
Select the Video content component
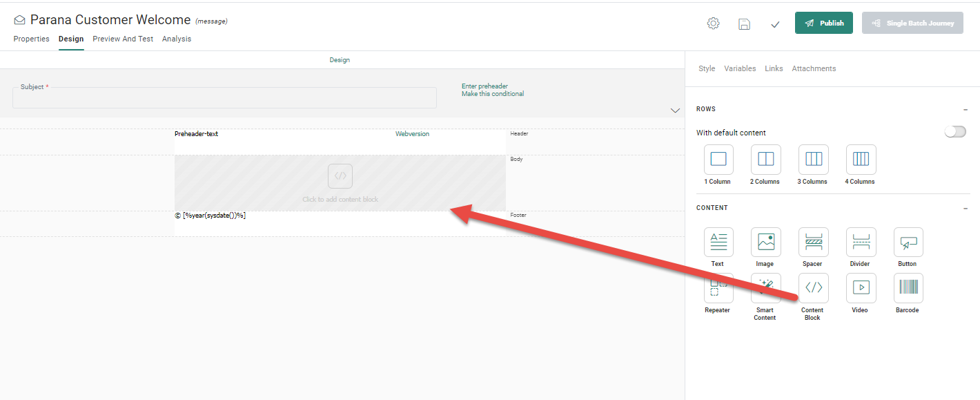coord(861,288)
